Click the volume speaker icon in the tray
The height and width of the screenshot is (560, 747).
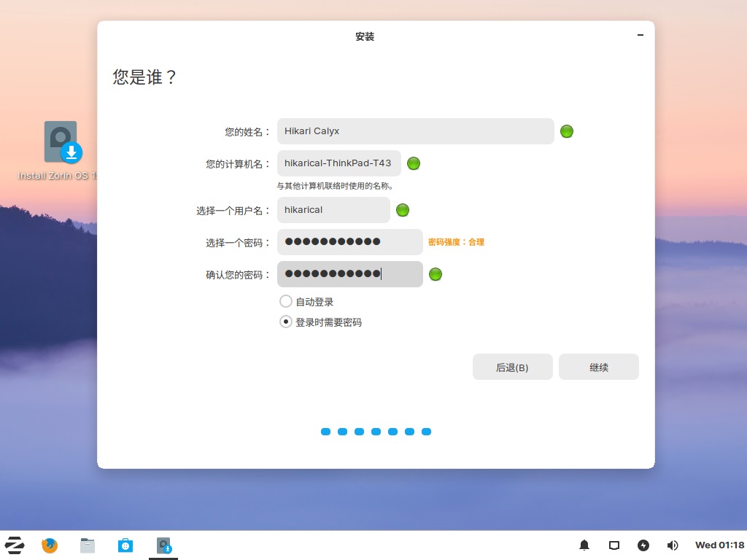tap(672, 545)
